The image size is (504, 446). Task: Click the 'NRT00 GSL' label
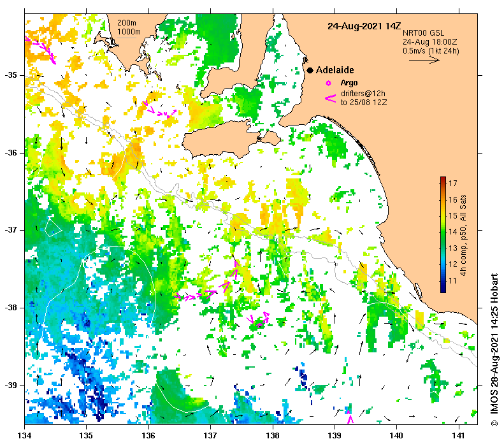[423, 32]
